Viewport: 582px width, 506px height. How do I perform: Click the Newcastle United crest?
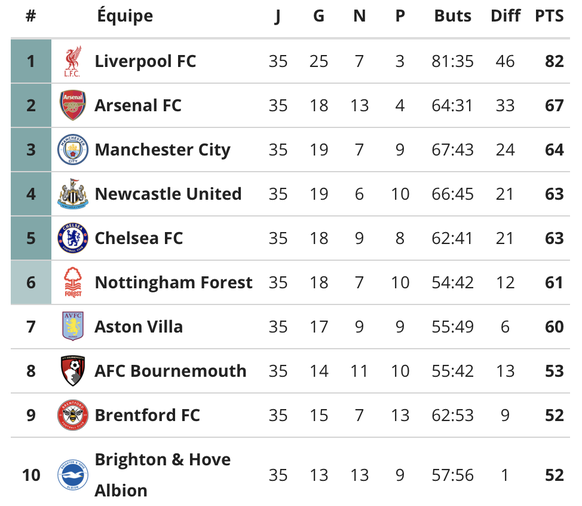73,194
